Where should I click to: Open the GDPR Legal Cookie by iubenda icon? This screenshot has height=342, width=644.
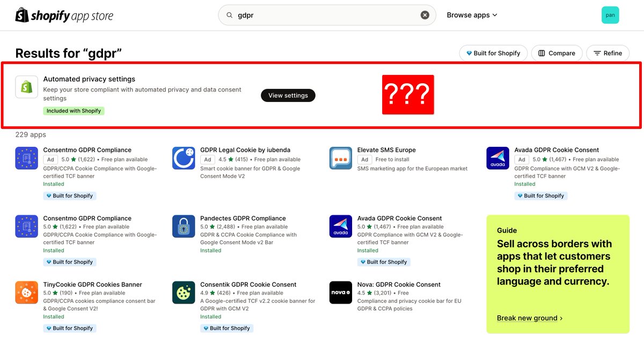coord(184,158)
